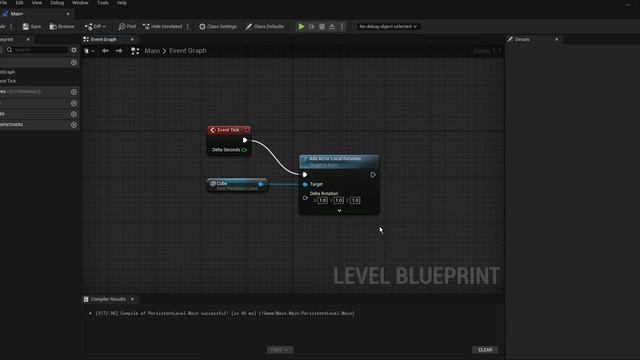
Task: Click the Find button in toolbar
Action: click(127, 27)
